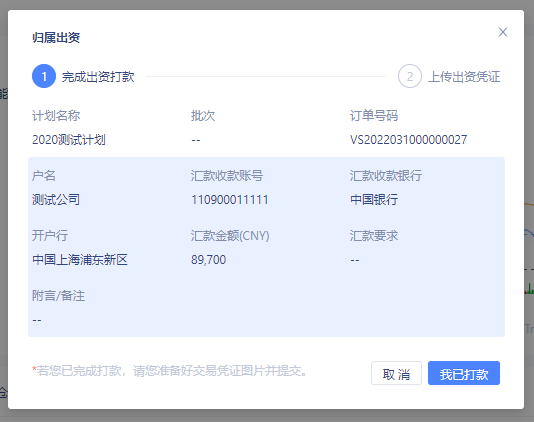Click the dialog title 归属出资
The width and height of the screenshot is (534, 422).
point(56,37)
